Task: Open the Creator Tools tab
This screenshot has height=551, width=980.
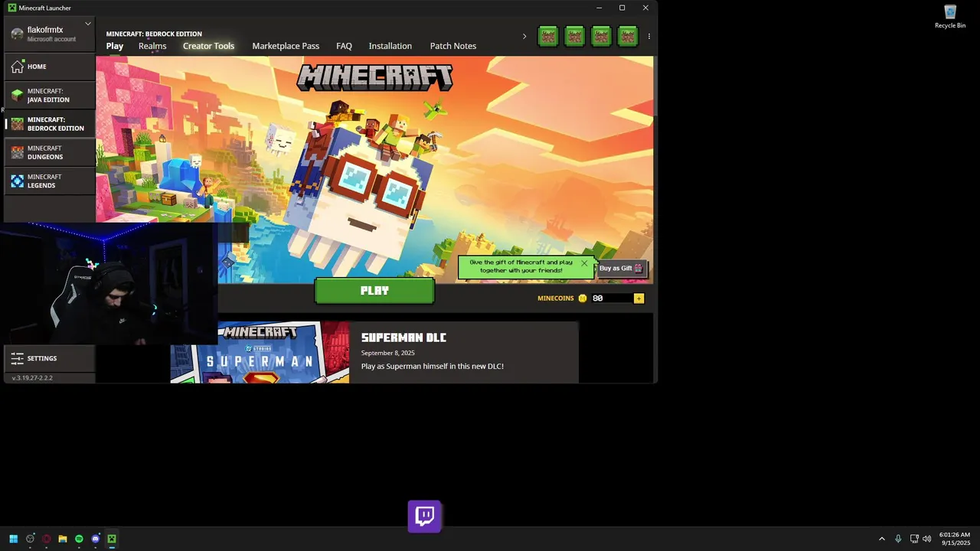Action: click(208, 46)
